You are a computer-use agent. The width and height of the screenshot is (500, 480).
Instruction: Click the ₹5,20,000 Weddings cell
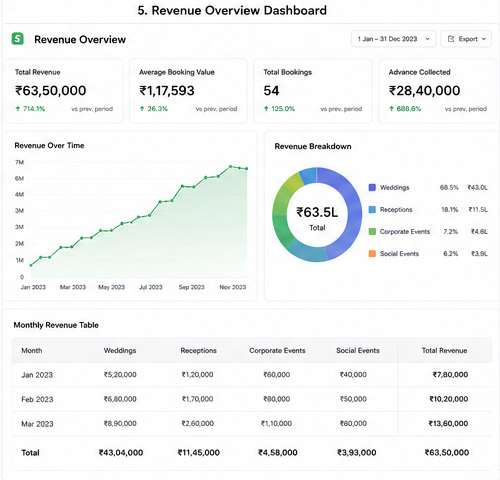120,375
